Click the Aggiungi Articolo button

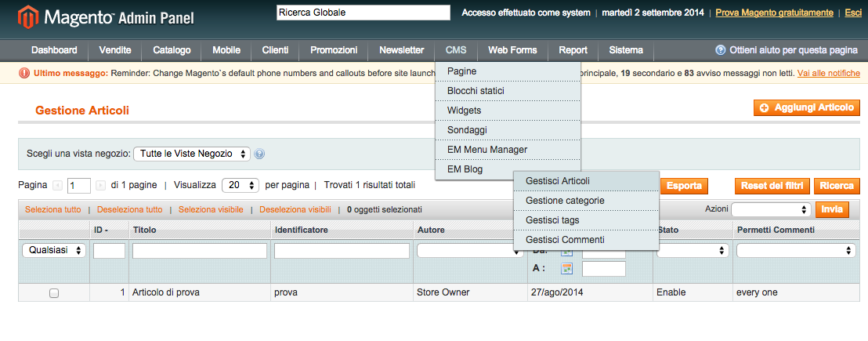click(807, 108)
